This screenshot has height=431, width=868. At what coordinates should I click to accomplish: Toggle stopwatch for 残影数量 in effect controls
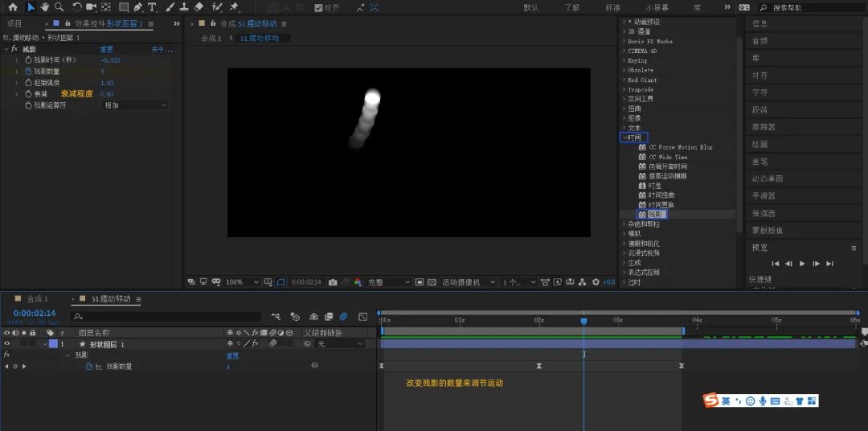click(x=29, y=72)
